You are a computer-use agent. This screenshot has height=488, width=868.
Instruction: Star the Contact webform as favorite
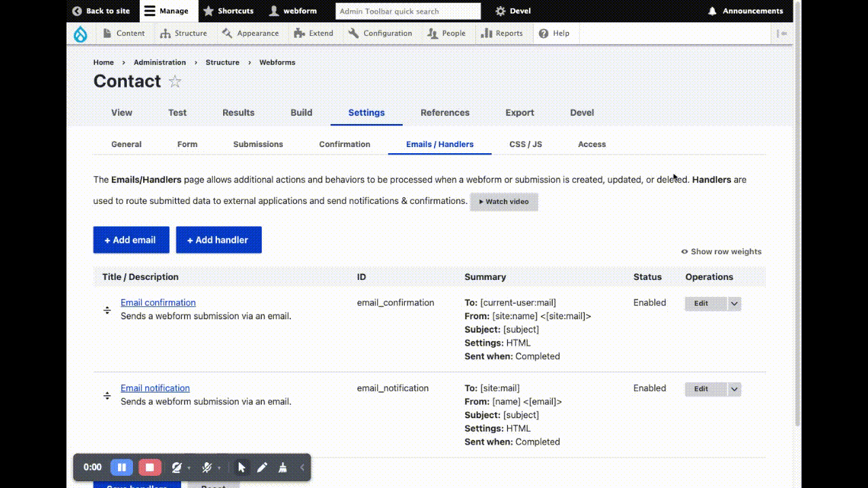(x=175, y=82)
